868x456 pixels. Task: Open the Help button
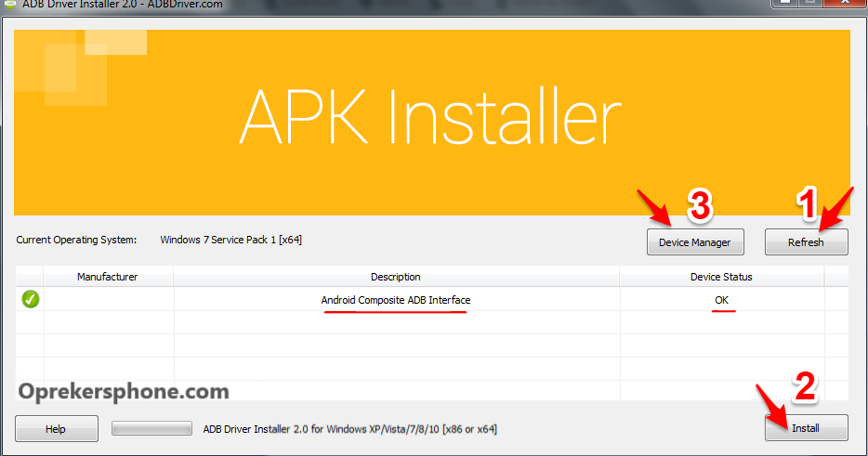pos(57,429)
